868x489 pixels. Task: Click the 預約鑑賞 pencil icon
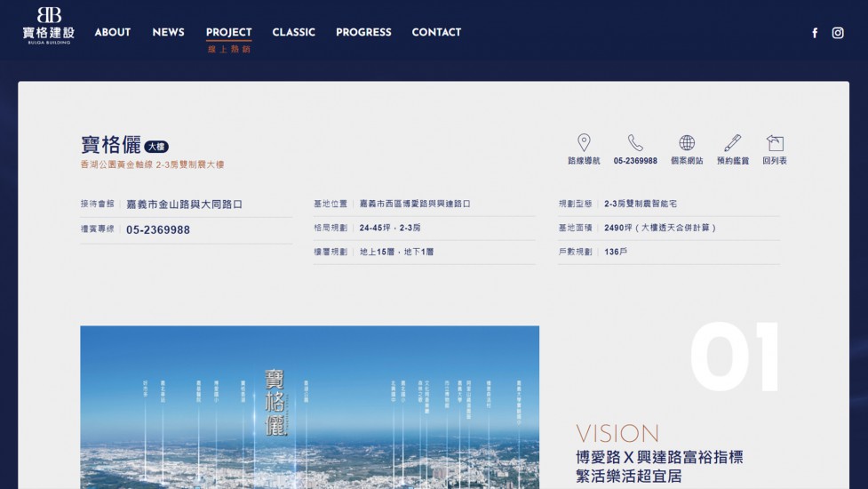[732, 142]
